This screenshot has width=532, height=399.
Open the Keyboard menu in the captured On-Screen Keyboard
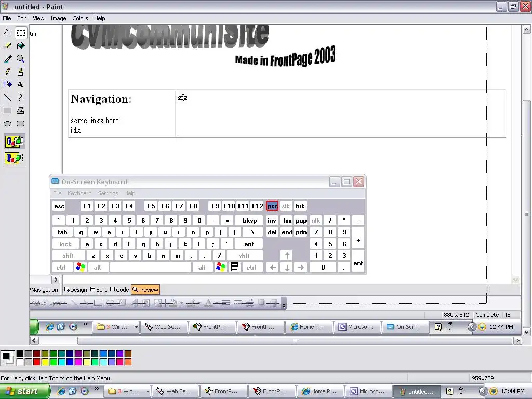(79, 193)
